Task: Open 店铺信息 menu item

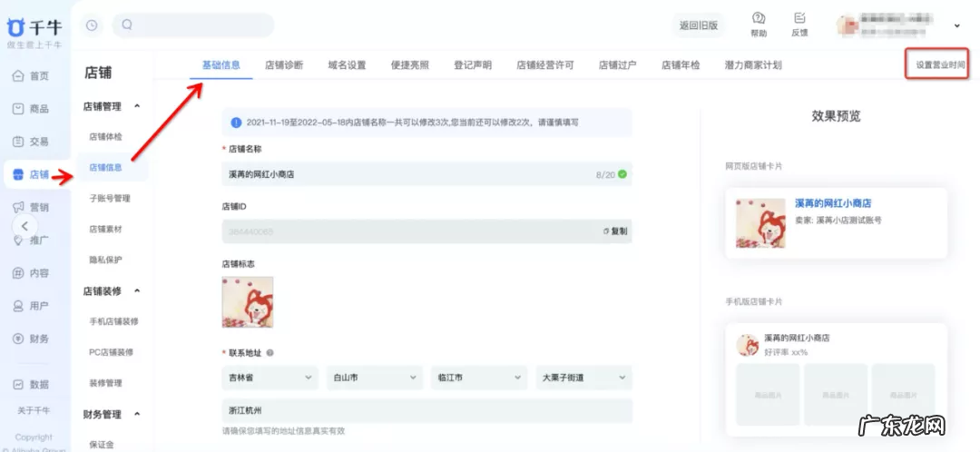Action: [105, 168]
